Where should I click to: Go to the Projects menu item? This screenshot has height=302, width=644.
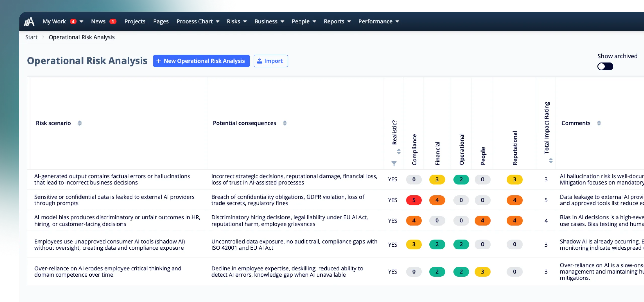135,21
